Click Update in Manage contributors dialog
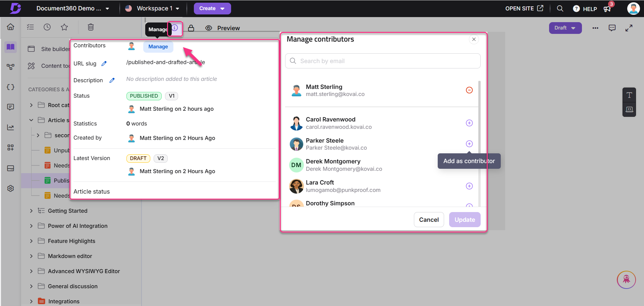644x306 pixels. (465, 219)
